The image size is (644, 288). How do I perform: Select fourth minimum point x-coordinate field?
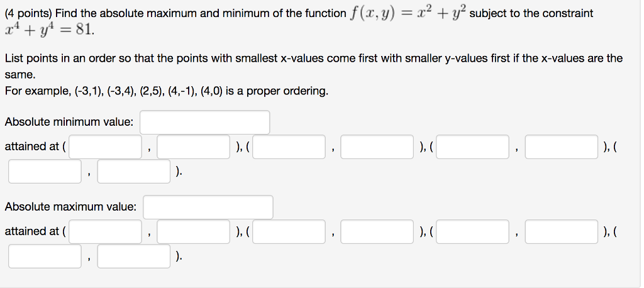pos(45,171)
